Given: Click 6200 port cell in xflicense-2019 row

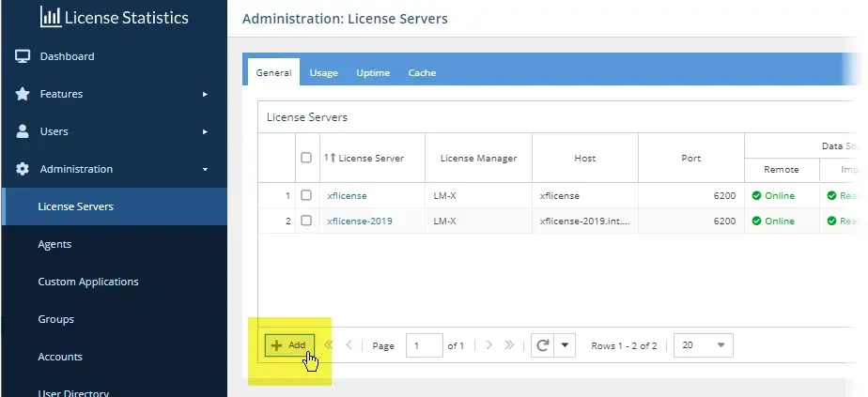Looking at the screenshot, I should 690,221.
